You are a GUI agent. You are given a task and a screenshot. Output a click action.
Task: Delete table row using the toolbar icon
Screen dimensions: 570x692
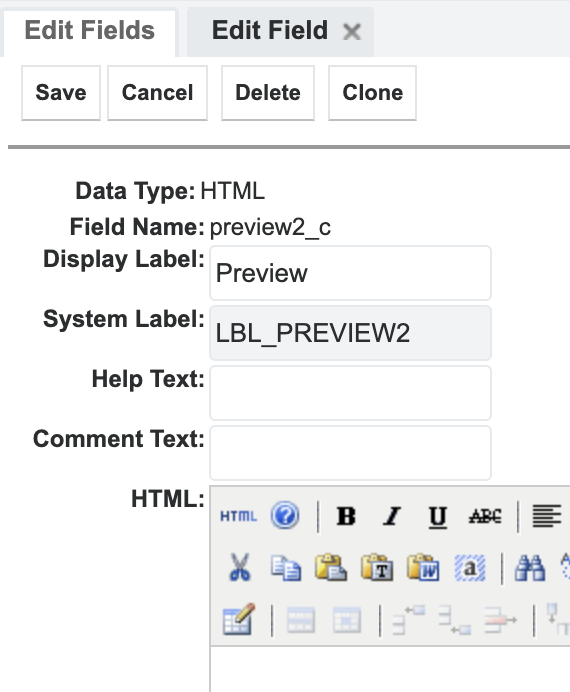501,620
